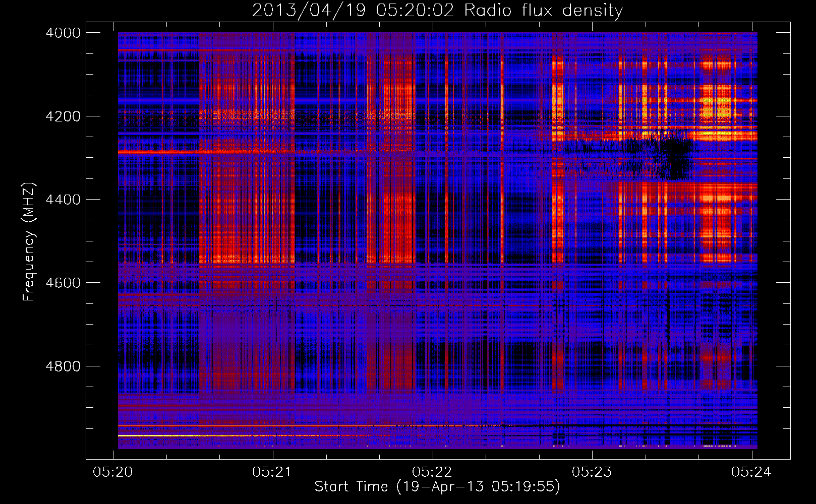
Task: Click the 05:21 time tick label
Action: pyautogui.click(x=273, y=472)
